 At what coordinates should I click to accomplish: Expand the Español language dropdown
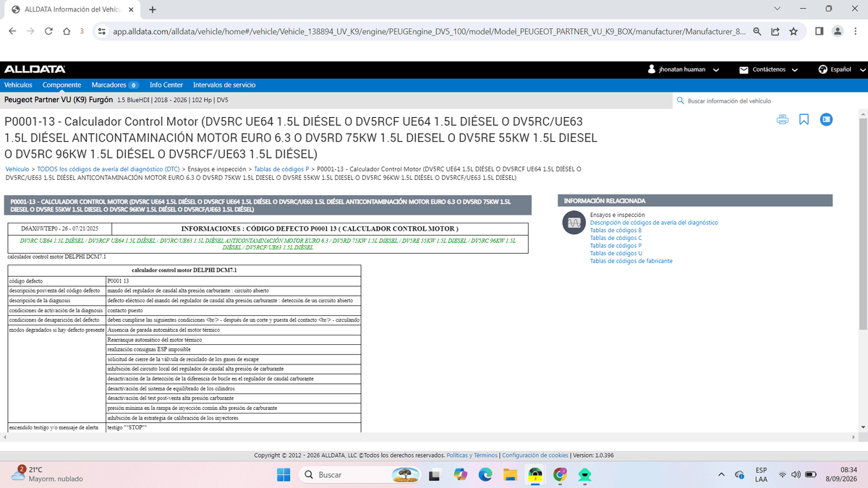point(862,70)
